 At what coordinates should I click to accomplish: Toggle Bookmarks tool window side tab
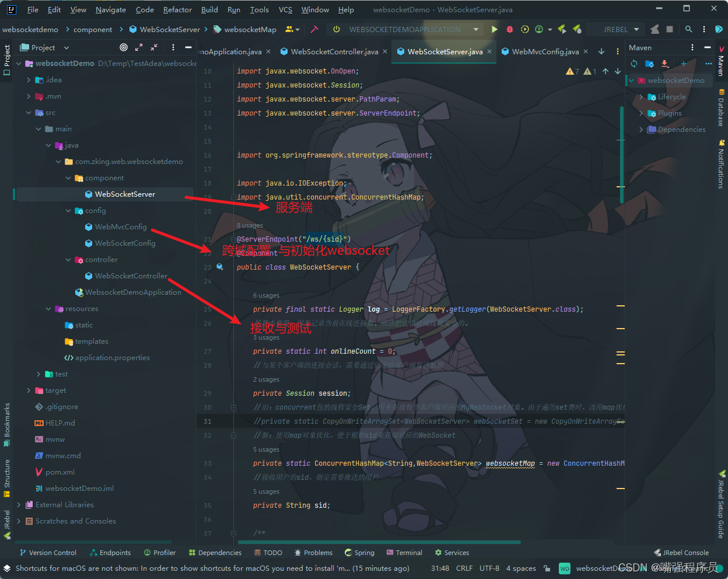pos(6,424)
